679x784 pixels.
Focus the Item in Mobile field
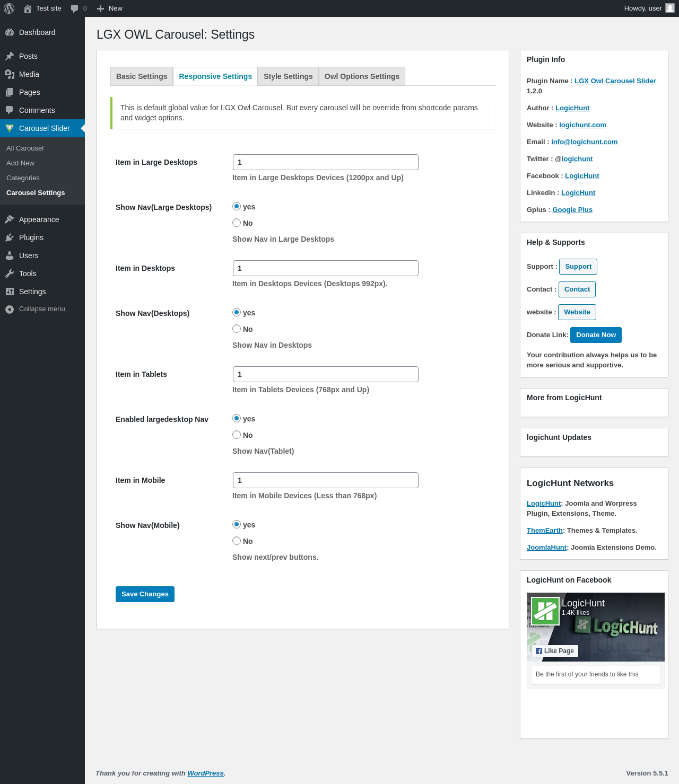(326, 480)
